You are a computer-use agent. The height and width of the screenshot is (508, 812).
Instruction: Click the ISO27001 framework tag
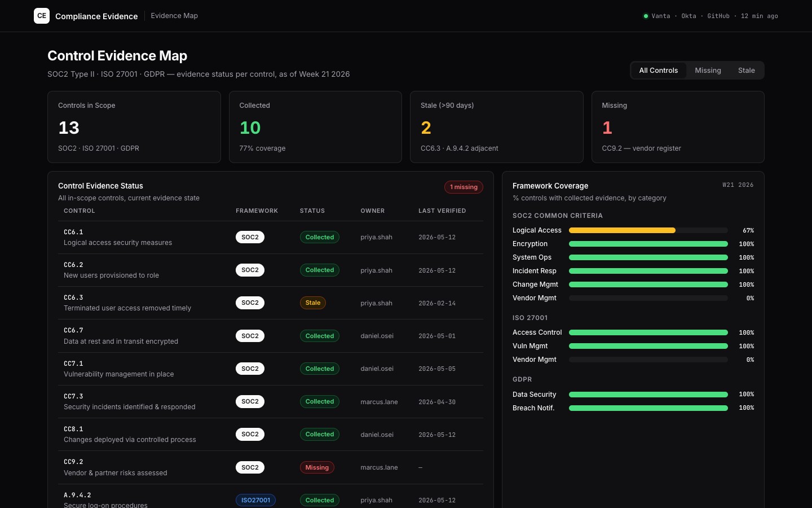coord(255,500)
